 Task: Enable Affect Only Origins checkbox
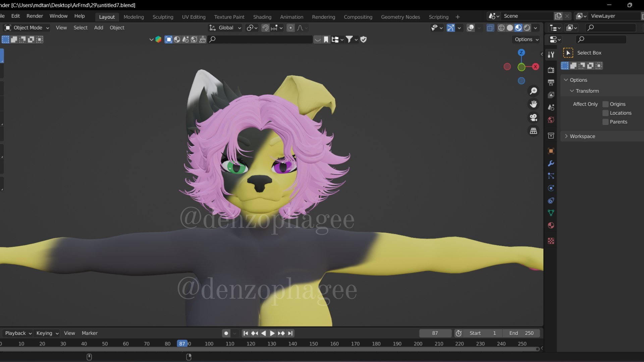click(x=605, y=104)
